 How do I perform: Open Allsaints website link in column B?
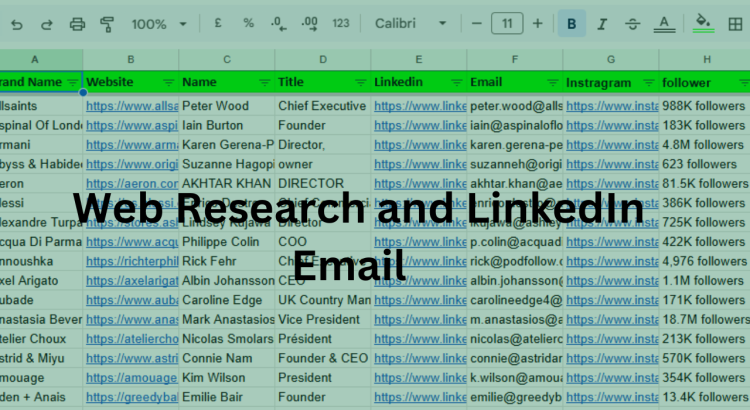[130, 105]
